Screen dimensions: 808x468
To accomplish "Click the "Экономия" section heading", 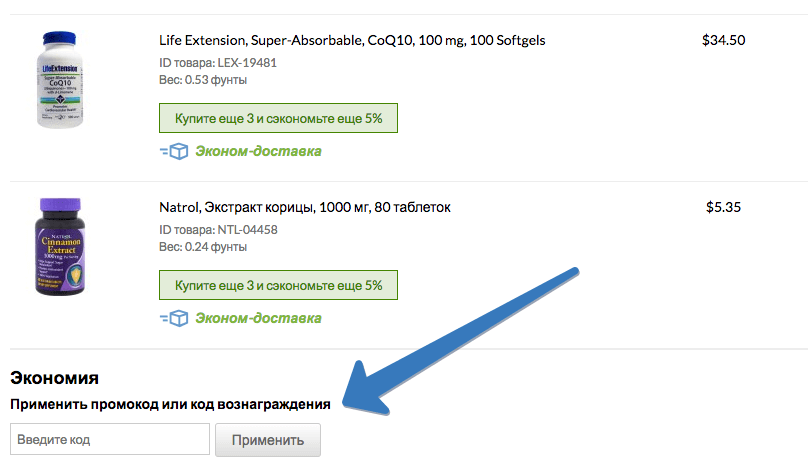I will [x=54, y=378].
